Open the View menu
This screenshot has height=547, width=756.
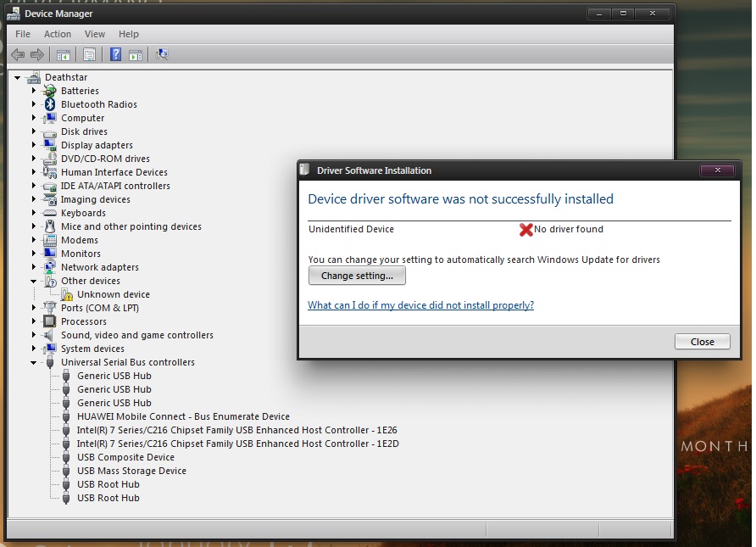(95, 34)
